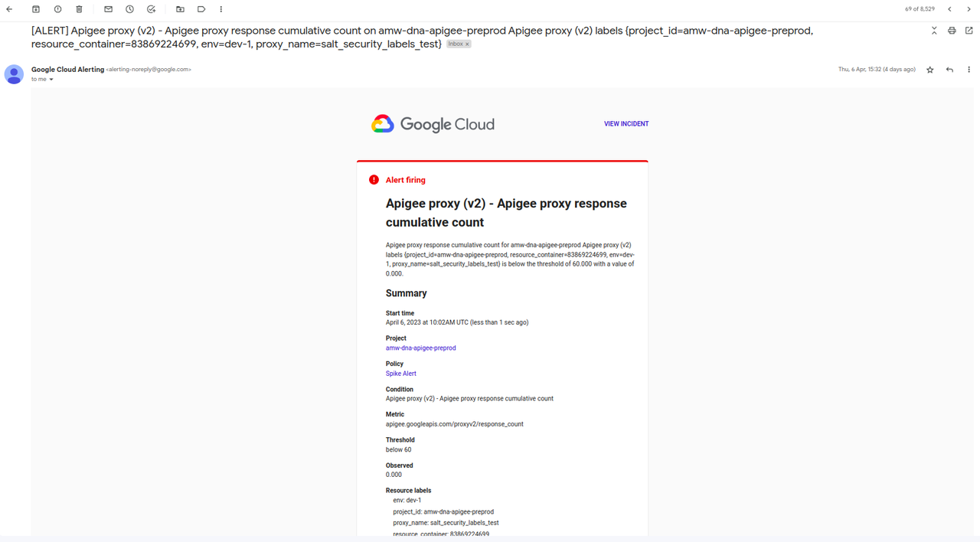Click the Google Cloud Alerting sender name
The height and width of the screenshot is (542, 980).
67,70
